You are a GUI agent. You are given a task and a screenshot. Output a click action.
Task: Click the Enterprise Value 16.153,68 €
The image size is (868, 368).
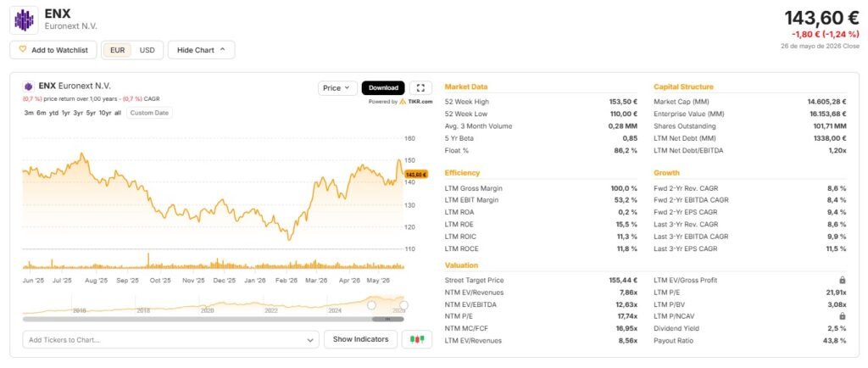826,114
